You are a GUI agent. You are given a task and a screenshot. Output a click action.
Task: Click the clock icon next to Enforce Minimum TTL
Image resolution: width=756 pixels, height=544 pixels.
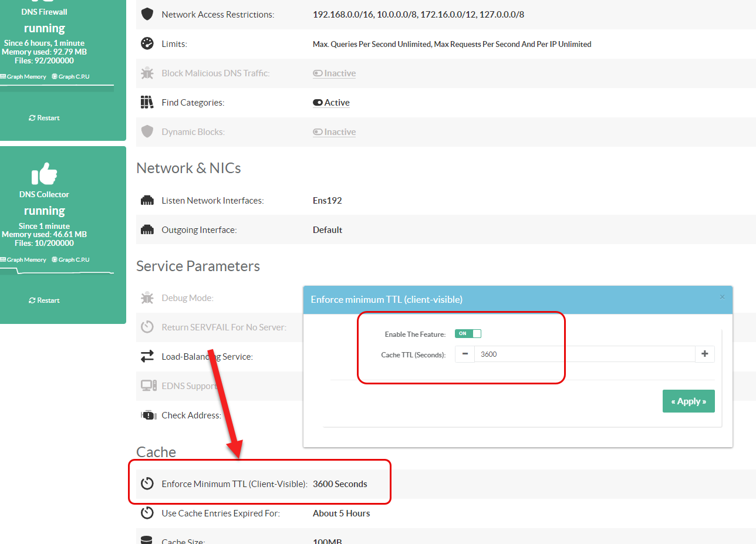(147, 484)
